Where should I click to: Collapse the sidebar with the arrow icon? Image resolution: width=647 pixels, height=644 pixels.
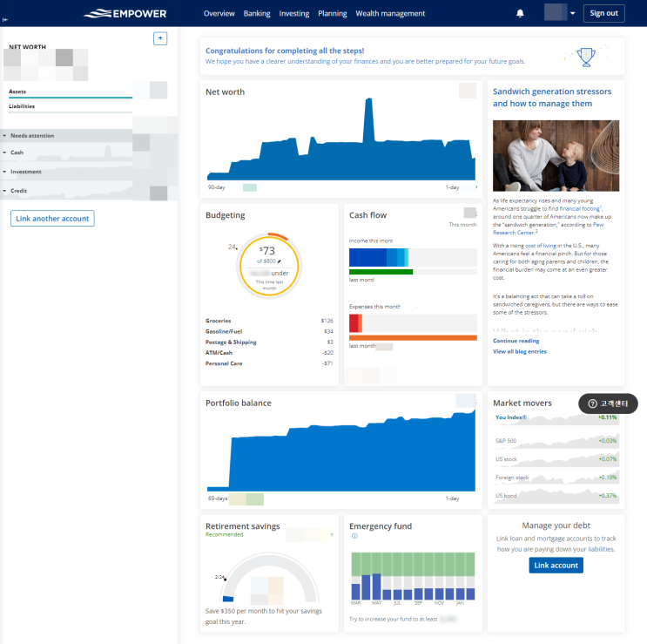(x=5, y=19)
